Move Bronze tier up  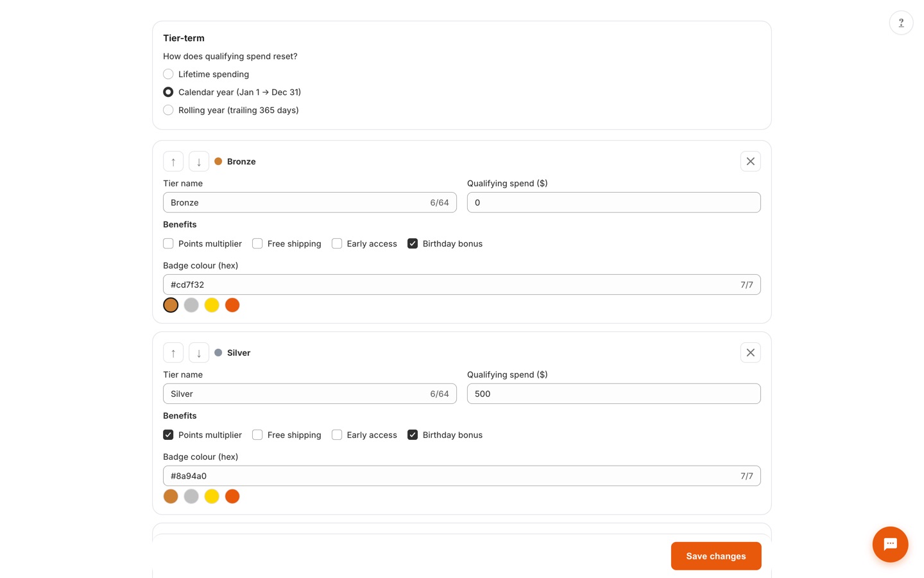click(x=173, y=161)
